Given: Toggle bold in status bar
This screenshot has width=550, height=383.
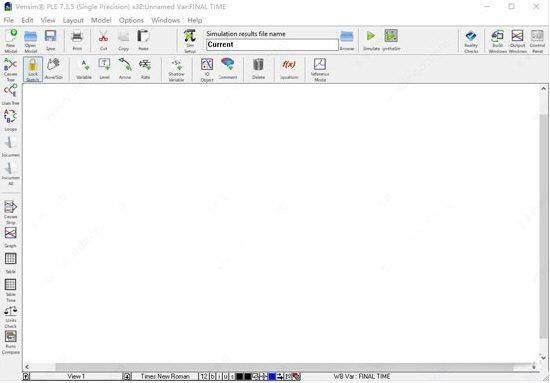Looking at the screenshot, I should pyautogui.click(x=213, y=376).
